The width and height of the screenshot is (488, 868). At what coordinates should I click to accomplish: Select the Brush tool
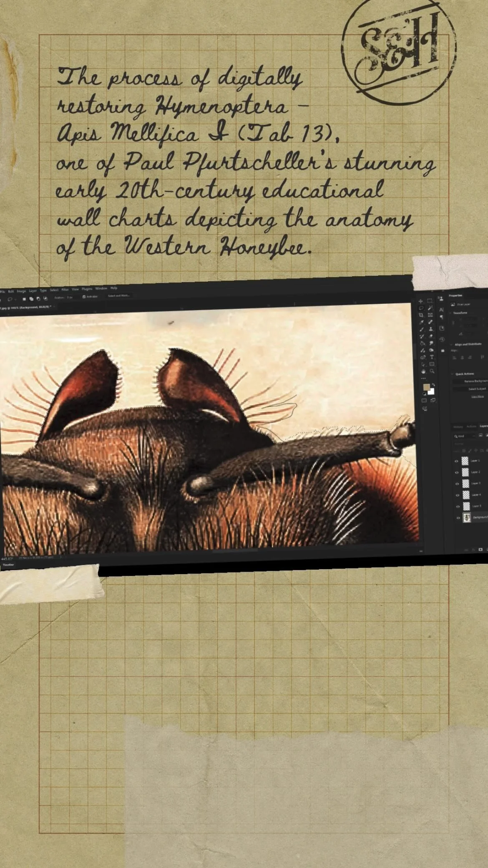[421, 329]
